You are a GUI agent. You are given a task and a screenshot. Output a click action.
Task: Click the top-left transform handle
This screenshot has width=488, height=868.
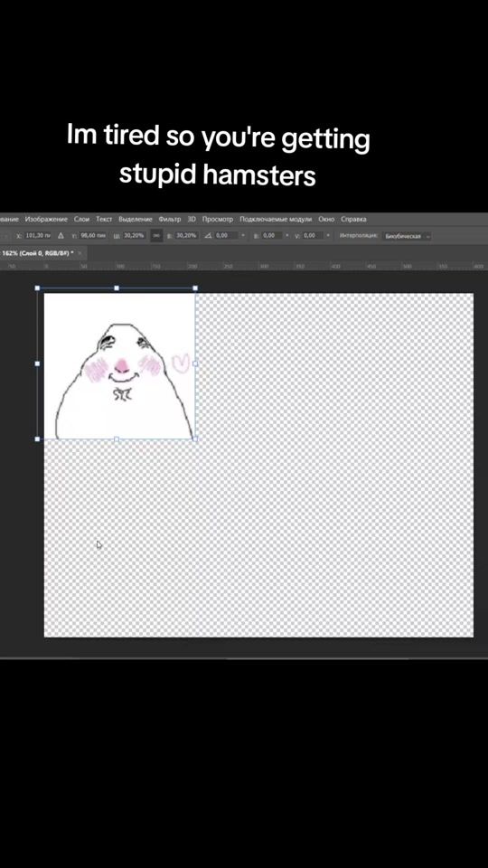point(38,288)
